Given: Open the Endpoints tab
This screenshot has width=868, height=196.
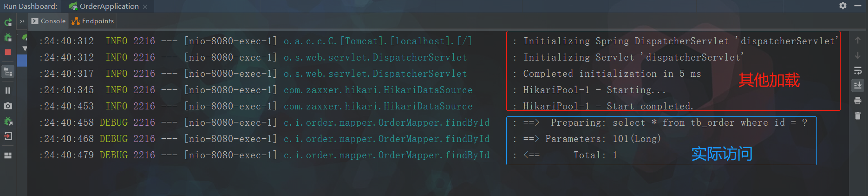Looking at the screenshot, I should (x=92, y=21).
